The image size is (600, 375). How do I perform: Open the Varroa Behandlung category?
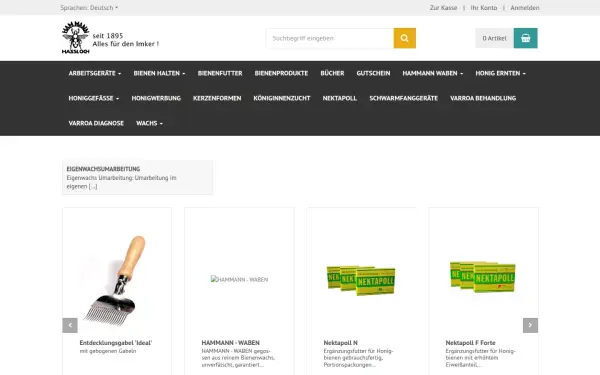[x=483, y=98]
